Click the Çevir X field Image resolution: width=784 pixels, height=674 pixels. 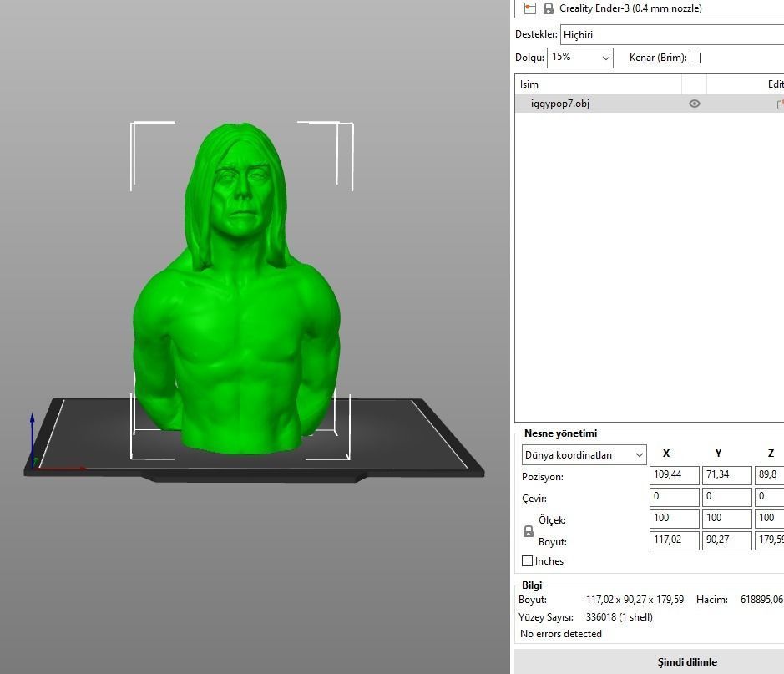tap(674, 497)
